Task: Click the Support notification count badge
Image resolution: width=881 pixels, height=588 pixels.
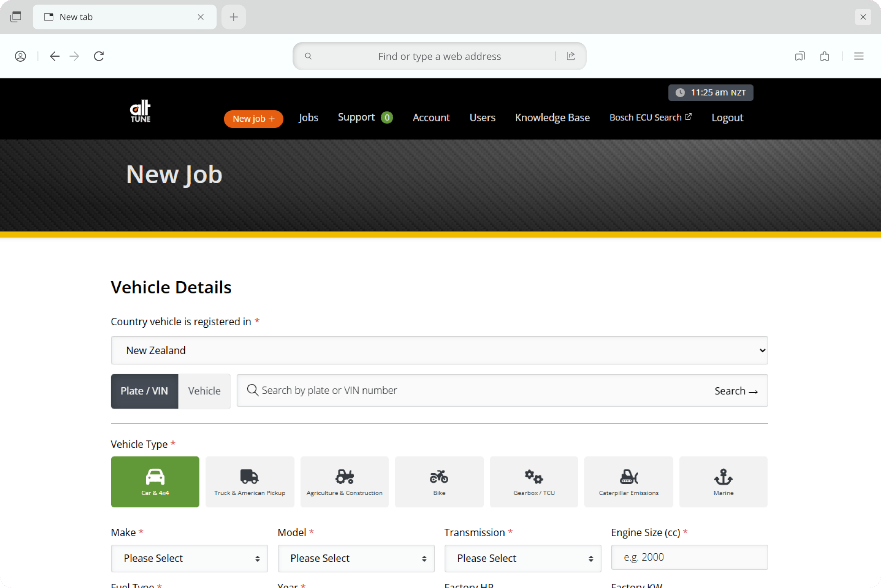Action: (387, 118)
